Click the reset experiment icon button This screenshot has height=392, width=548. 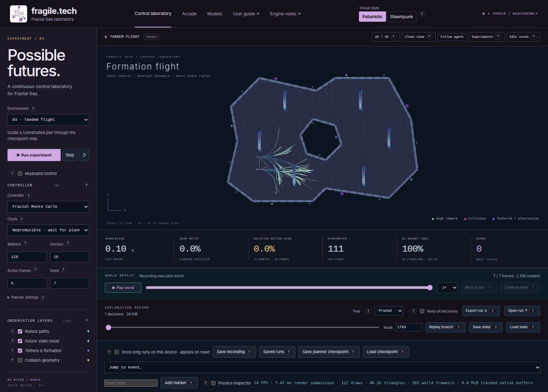(x=84, y=155)
